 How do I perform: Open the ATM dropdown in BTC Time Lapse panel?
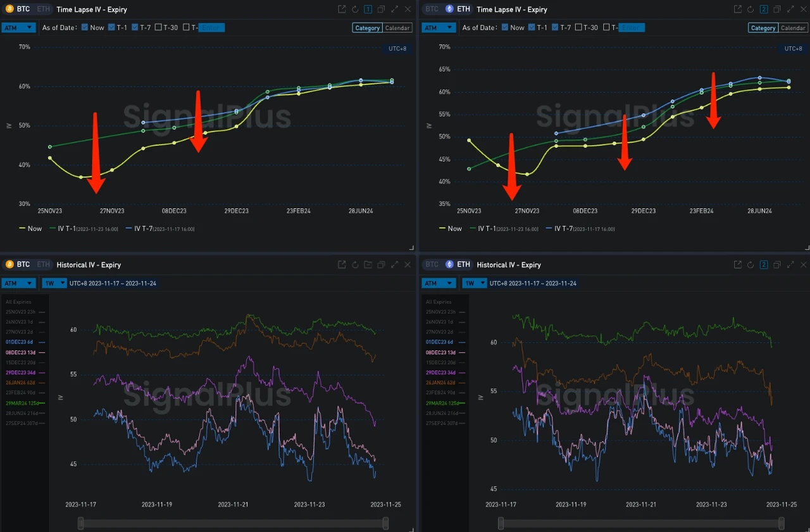[18, 28]
